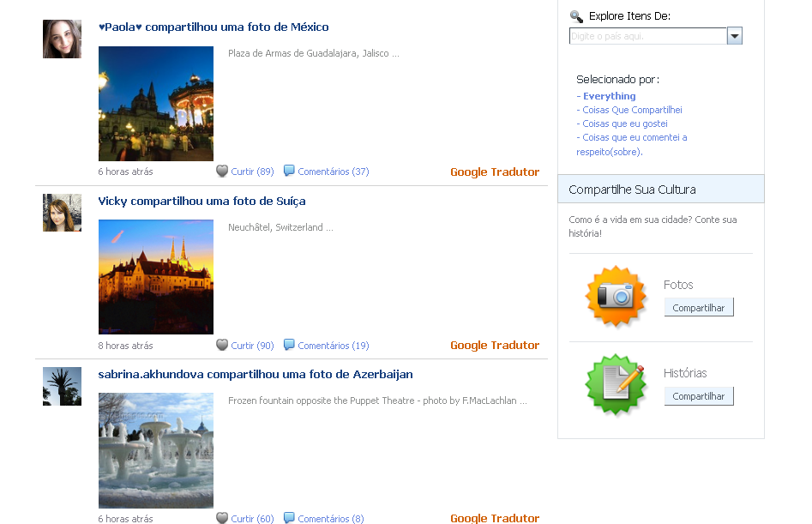Open the Guadalajara plaza photo thumbnail
The image size is (812, 524).
point(156,104)
